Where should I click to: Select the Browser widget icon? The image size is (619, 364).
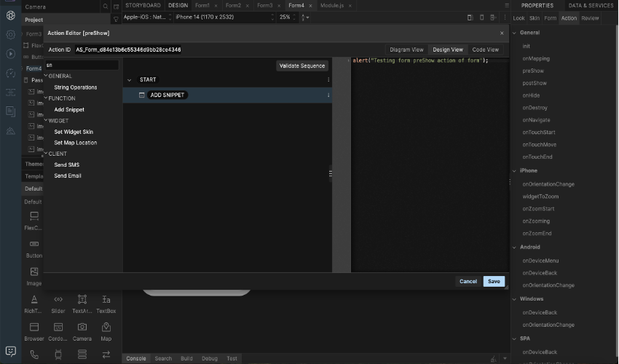pyautogui.click(x=34, y=327)
